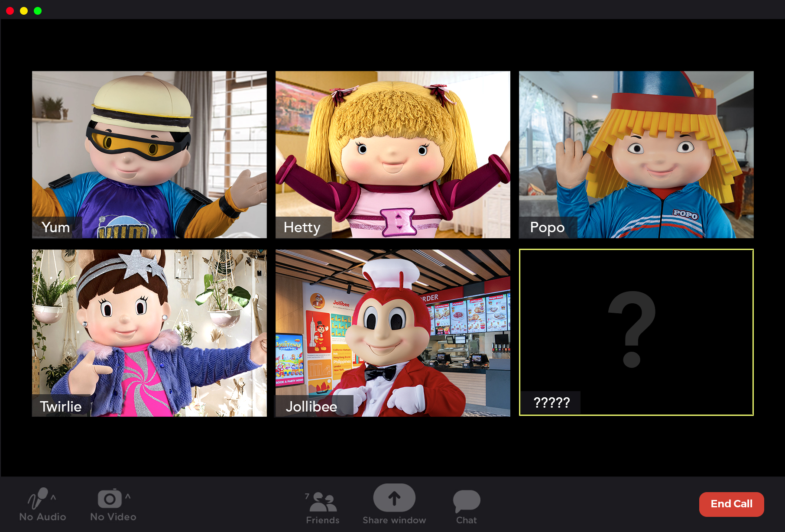End the call

click(731, 504)
